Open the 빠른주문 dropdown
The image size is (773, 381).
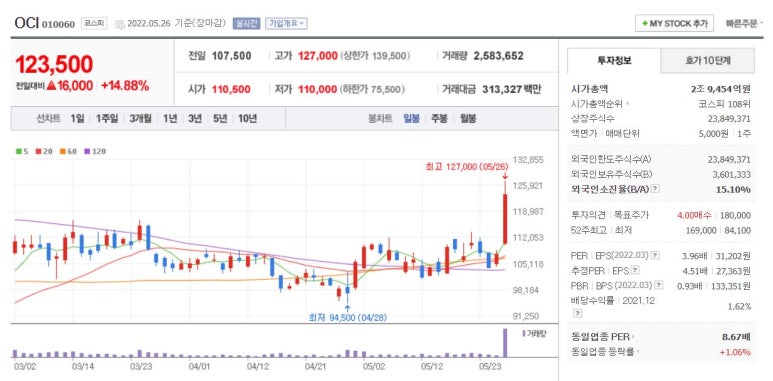coord(744,23)
